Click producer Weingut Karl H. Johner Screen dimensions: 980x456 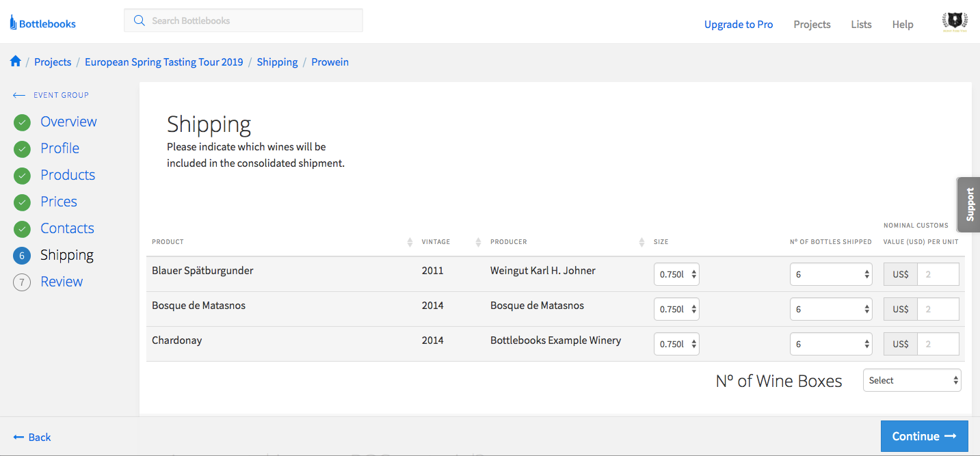543,271
